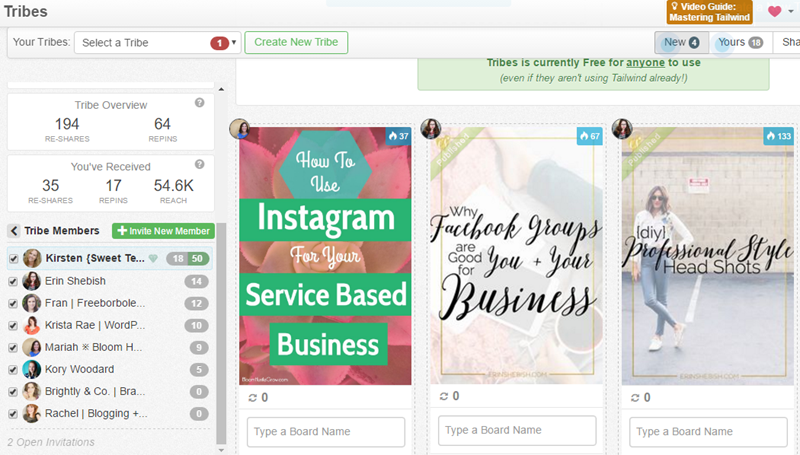Uncheck the Mariah Bloom H... checkbox
This screenshot has width=800, height=455.
[x=13, y=348]
